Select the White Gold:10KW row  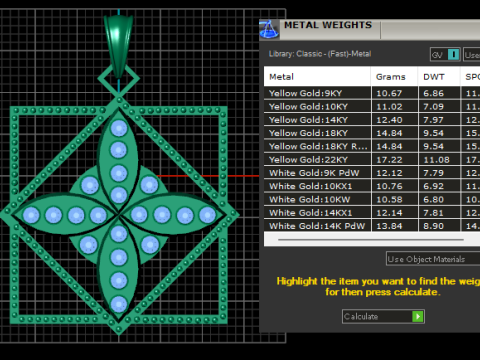click(x=372, y=199)
